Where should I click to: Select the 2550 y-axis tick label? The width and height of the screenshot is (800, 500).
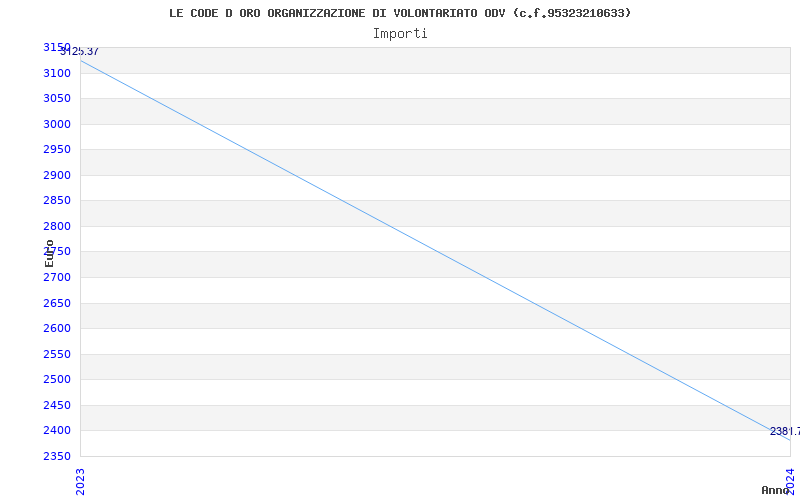[x=57, y=355]
